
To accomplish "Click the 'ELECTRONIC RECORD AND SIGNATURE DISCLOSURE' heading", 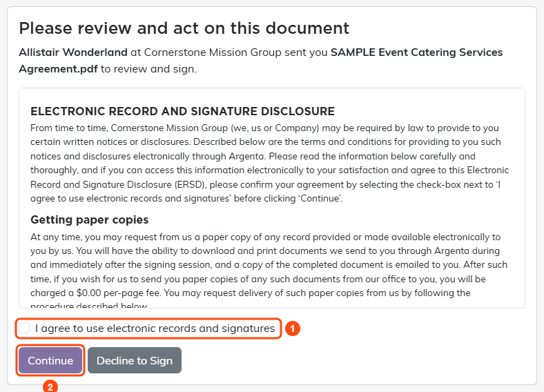I will [182, 111].
